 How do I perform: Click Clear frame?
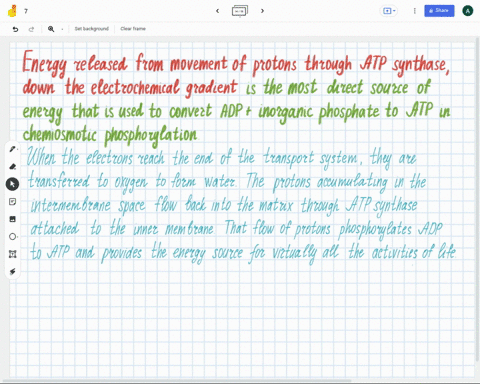tap(133, 29)
